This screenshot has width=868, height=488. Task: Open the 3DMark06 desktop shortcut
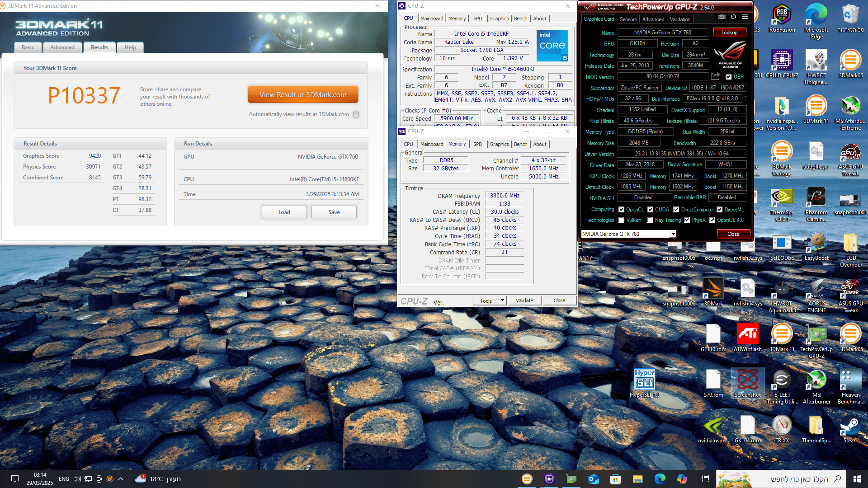[x=851, y=64]
